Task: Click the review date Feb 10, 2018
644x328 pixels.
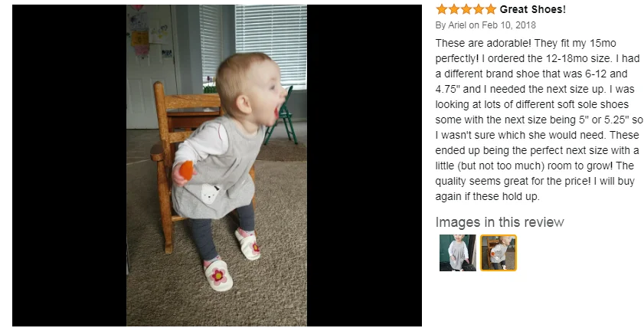Action: (508, 25)
